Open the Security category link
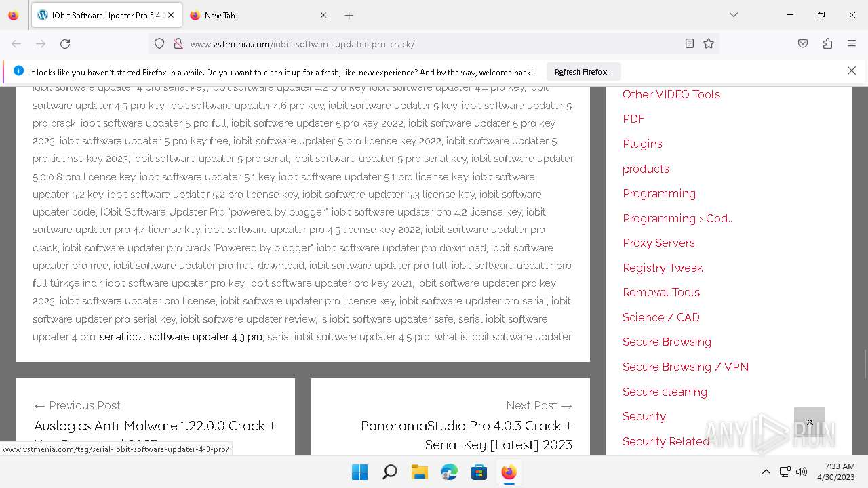The height and width of the screenshot is (488, 868). click(644, 416)
